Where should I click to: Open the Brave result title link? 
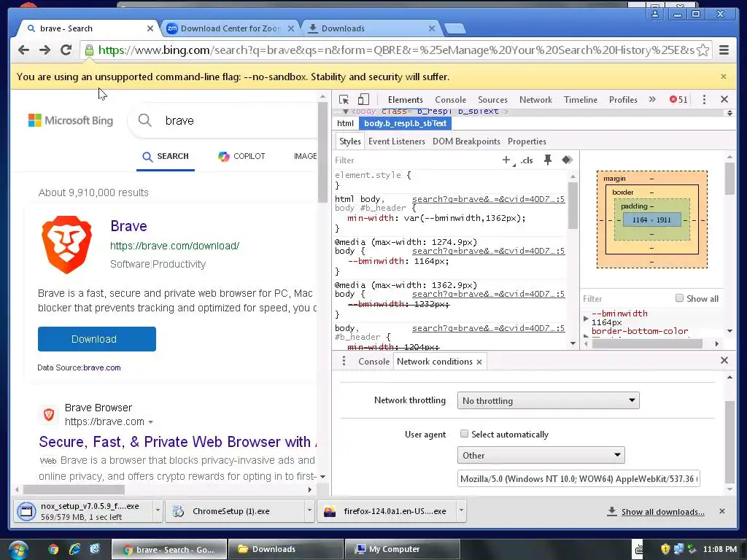tap(128, 226)
